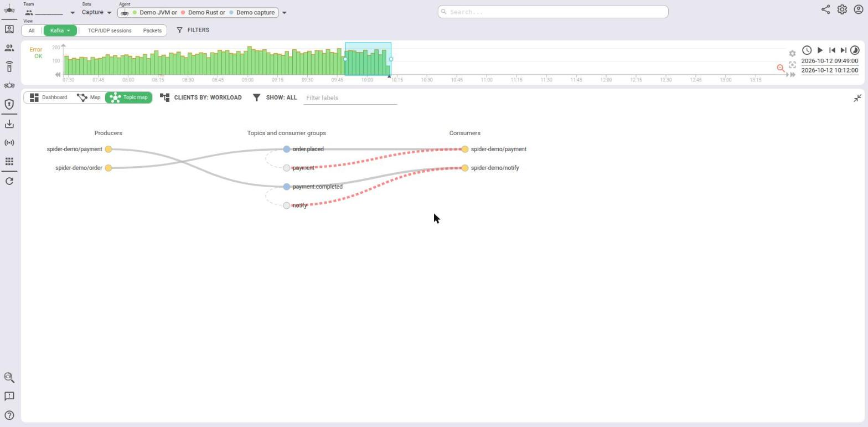Screen dimensions: 868x427
Task: Expand the Agent selection dropdown arrow
Action: click(x=284, y=13)
